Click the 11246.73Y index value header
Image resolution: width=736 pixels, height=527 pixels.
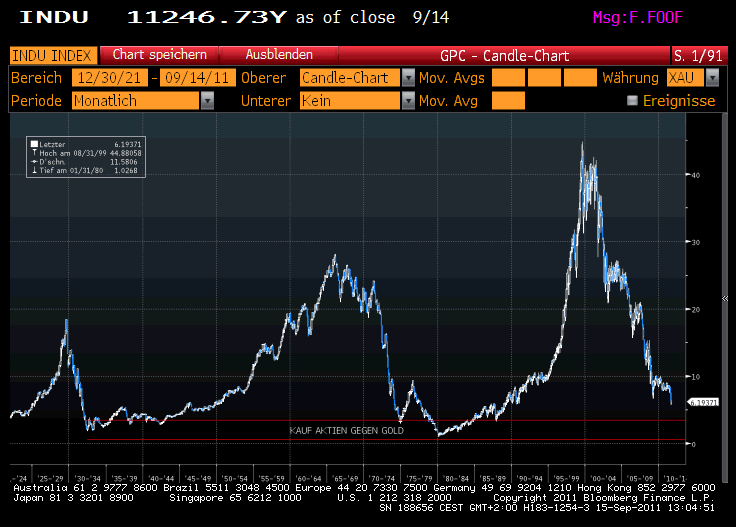[x=207, y=17]
